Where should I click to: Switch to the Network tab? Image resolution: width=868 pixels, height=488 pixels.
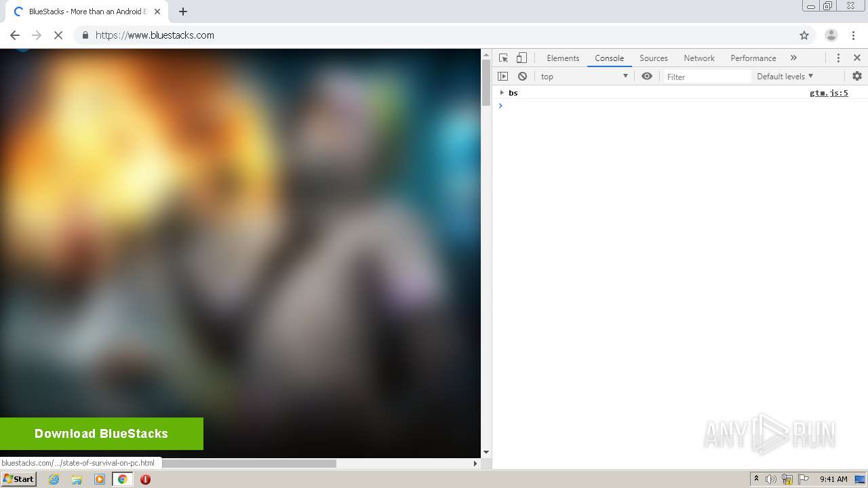[x=699, y=58]
